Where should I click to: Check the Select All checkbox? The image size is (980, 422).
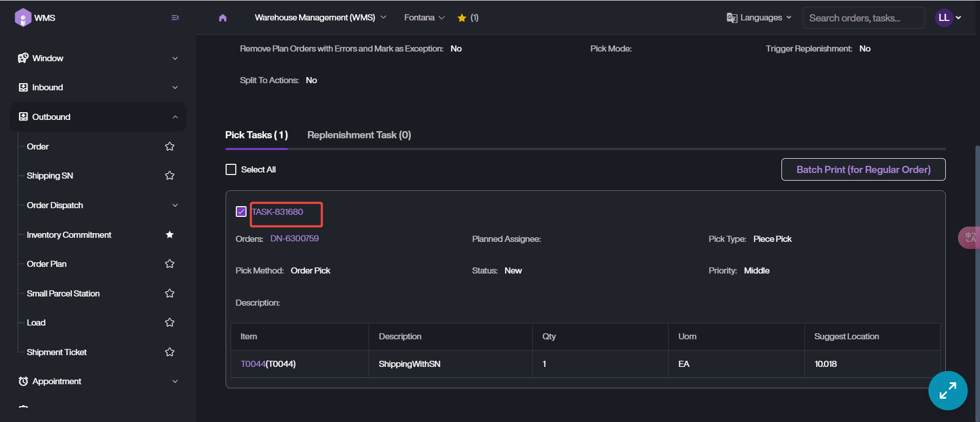point(231,169)
